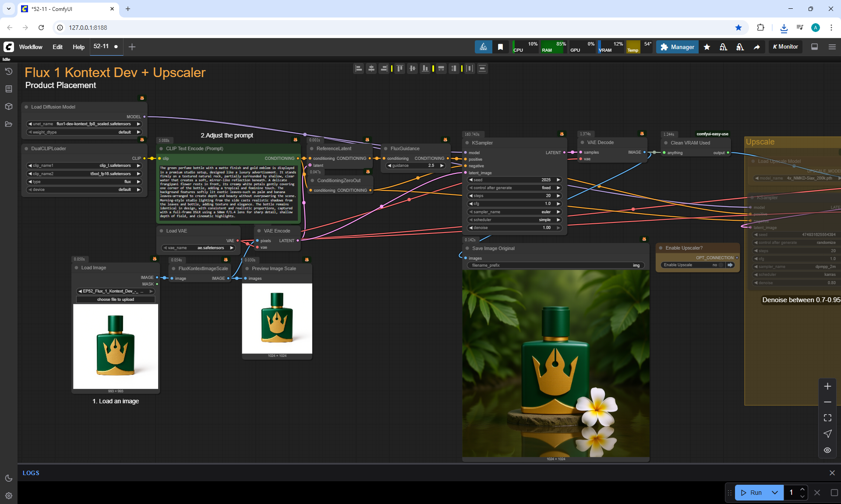Open the vae_name ae.safetensors selector
This screenshot has width=841, height=504.
(x=198, y=248)
